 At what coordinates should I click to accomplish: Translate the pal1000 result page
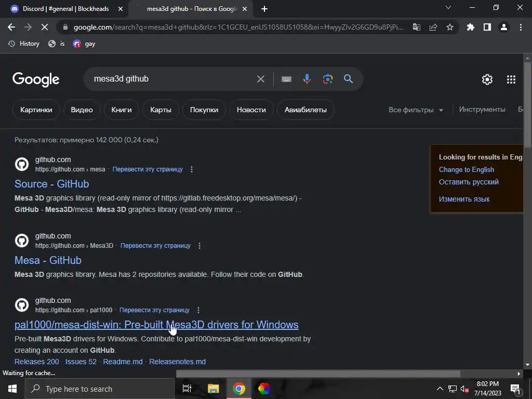(x=154, y=310)
